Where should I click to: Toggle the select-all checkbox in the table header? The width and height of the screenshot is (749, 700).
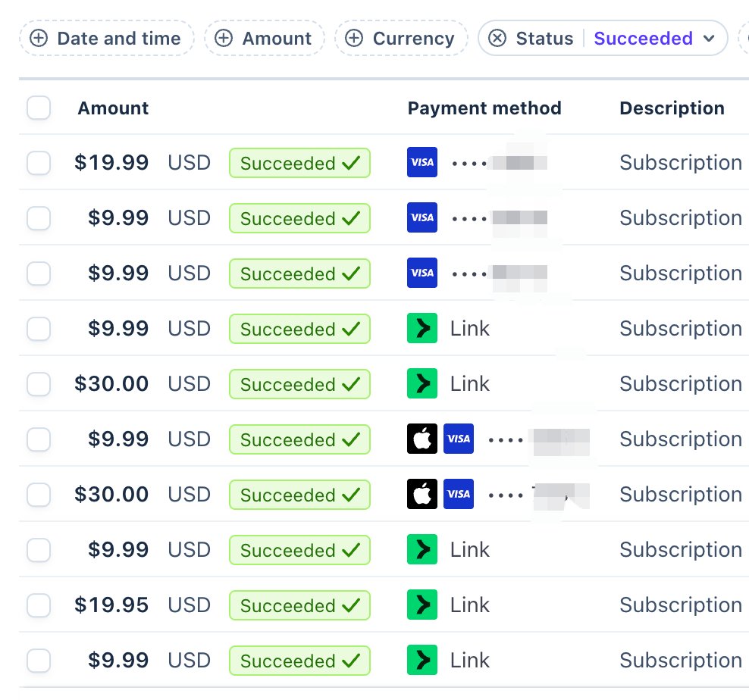click(39, 108)
